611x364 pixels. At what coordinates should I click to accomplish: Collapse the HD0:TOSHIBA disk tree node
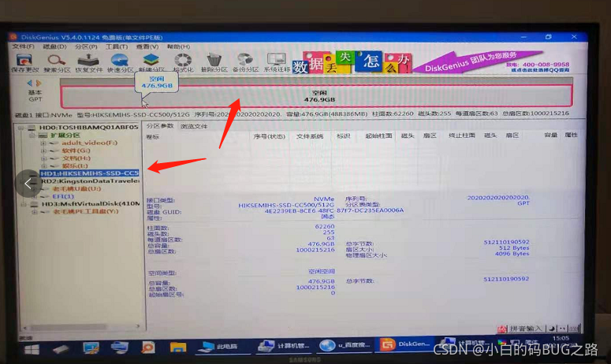20,128
